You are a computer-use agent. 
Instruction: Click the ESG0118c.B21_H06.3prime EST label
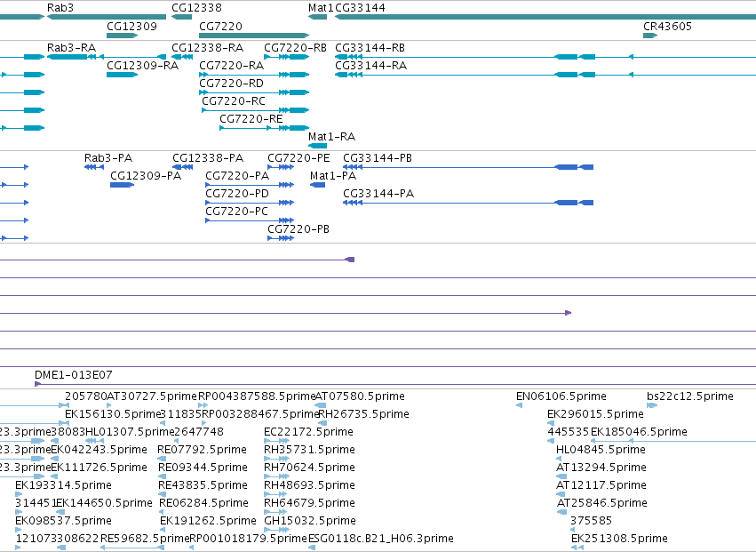click(x=381, y=538)
